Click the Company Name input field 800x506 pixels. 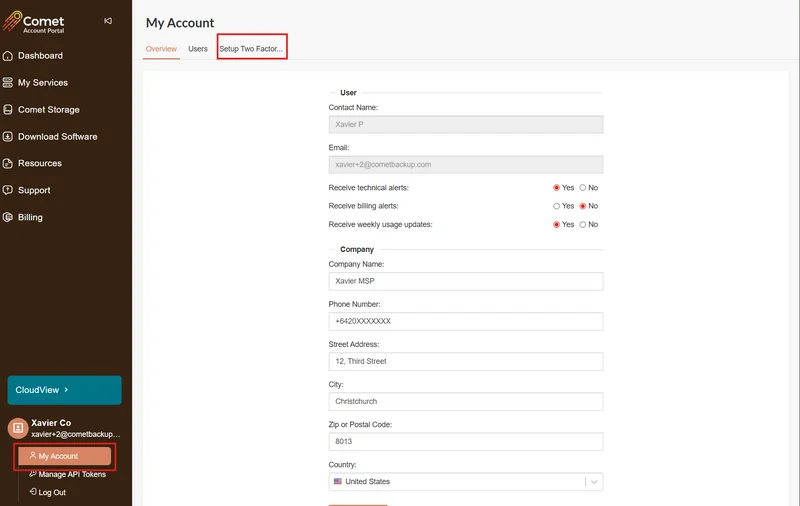tap(465, 282)
